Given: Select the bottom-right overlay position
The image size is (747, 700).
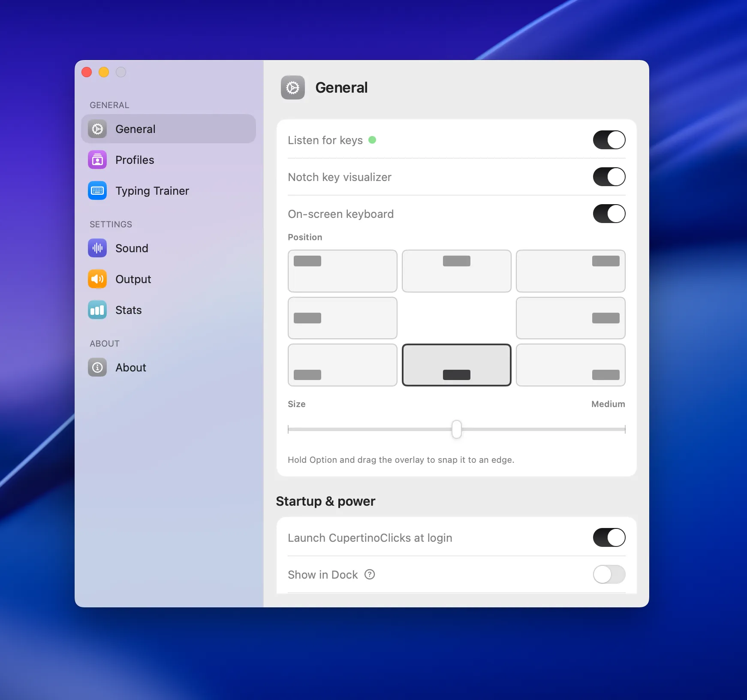Looking at the screenshot, I should 571,365.
